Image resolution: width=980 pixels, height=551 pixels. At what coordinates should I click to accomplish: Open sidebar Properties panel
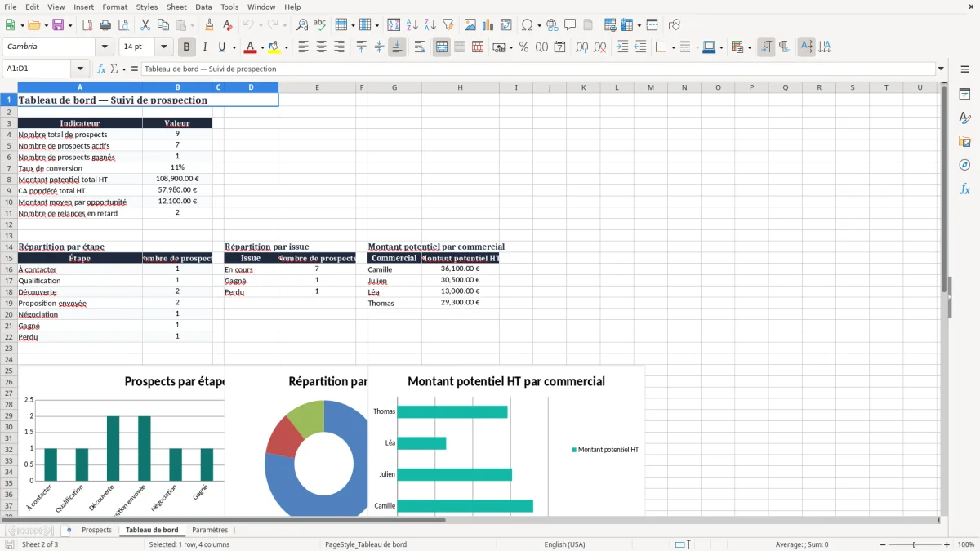click(x=964, y=95)
